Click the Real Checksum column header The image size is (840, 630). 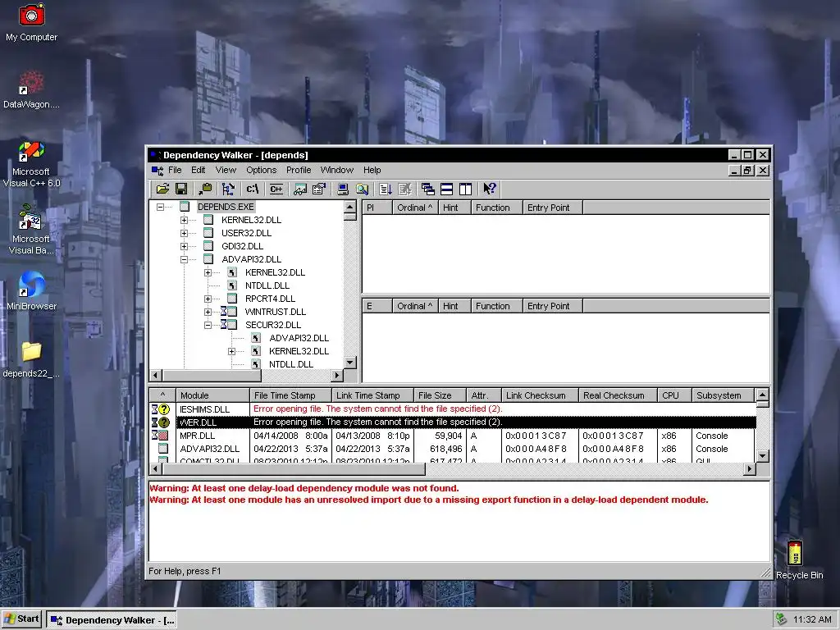(x=618, y=395)
